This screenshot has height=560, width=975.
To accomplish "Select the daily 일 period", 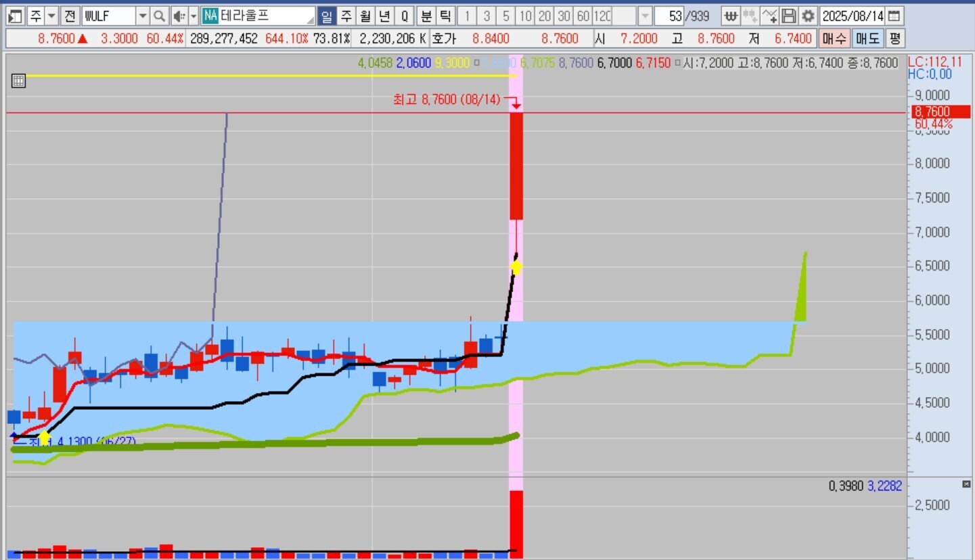I will point(327,16).
